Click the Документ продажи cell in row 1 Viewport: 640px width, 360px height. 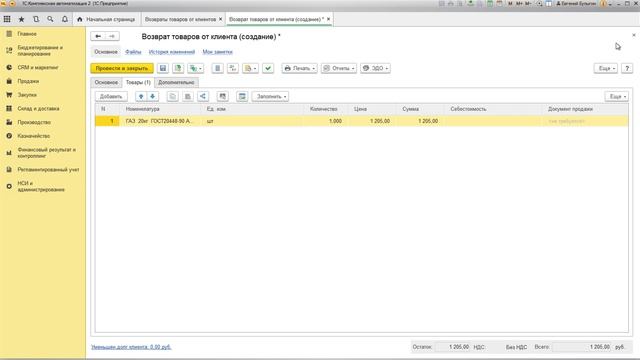585,121
